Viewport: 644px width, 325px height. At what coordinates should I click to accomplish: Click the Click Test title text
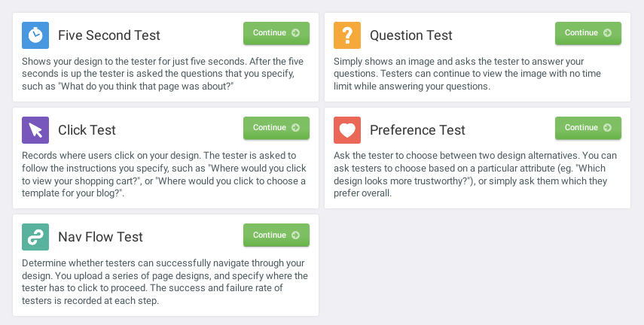[87, 130]
